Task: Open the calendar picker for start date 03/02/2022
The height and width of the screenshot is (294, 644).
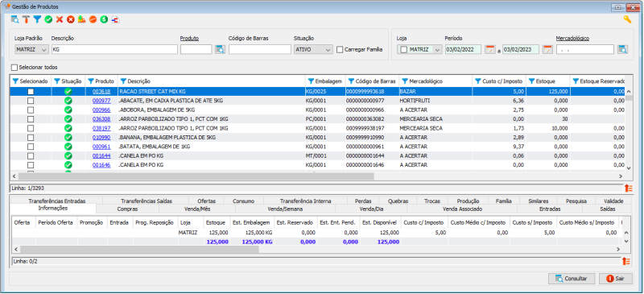Action: click(x=490, y=49)
